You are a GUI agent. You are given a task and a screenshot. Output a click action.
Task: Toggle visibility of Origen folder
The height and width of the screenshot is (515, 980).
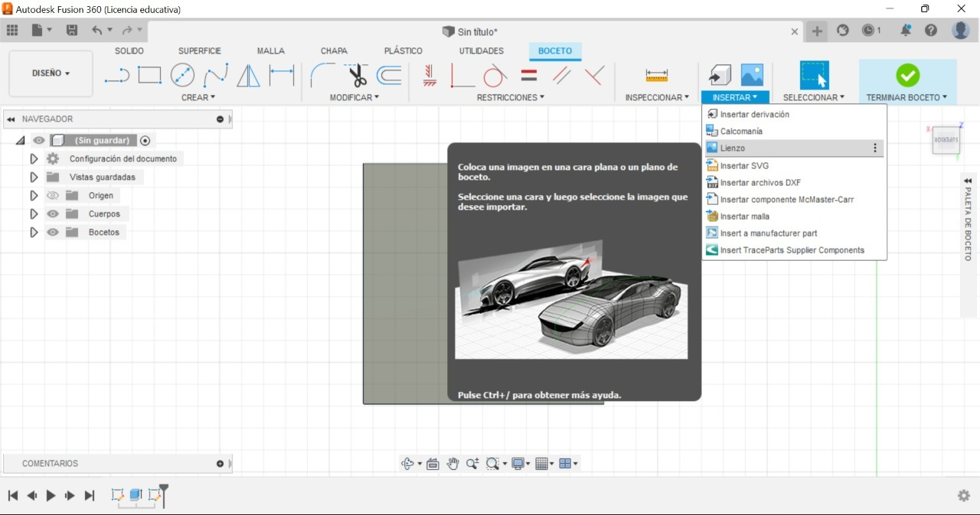(53, 196)
